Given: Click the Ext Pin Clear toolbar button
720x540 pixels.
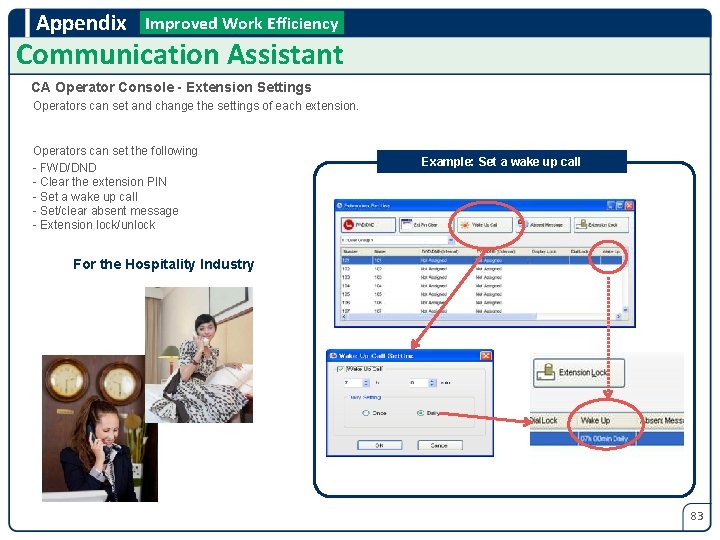Looking at the screenshot, I should coord(425,225).
